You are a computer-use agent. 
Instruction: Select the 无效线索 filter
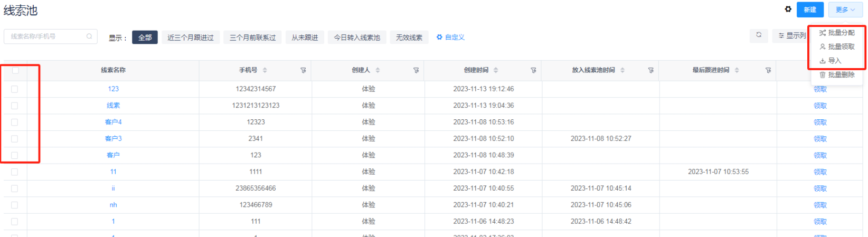pos(409,37)
